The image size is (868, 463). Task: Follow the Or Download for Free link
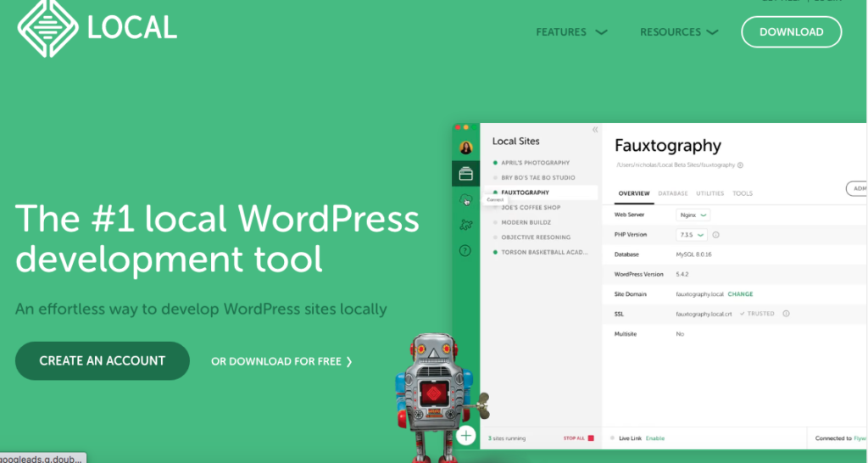(281, 361)
